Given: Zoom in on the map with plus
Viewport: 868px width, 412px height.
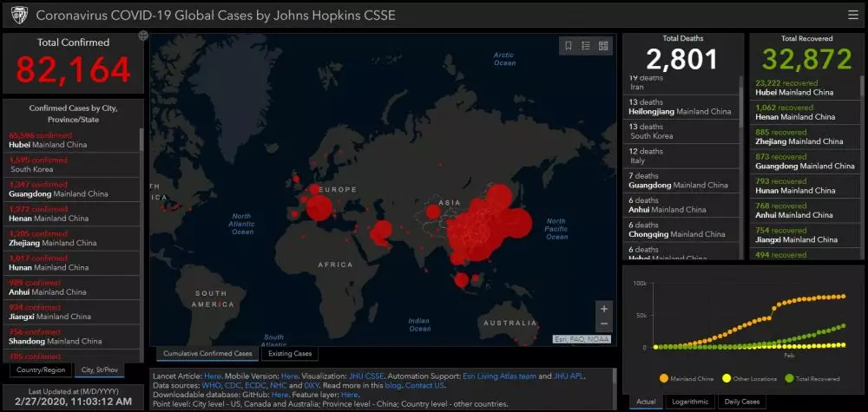Looking at the screenshot, I should [604, 309].
